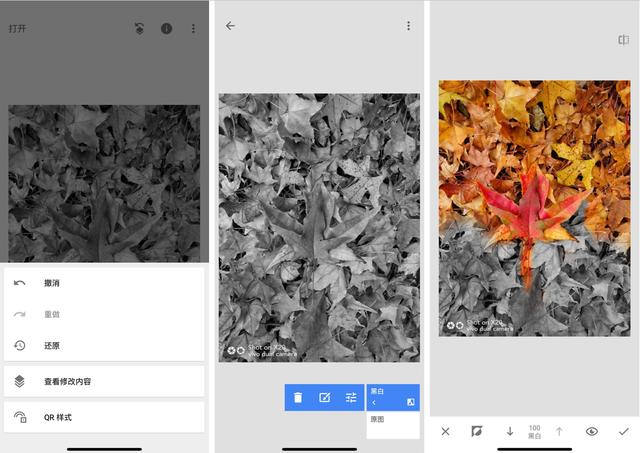Open 查看修改内容 (View edits)
This screenshot has width=640, height=453.
tap(74, 381)
